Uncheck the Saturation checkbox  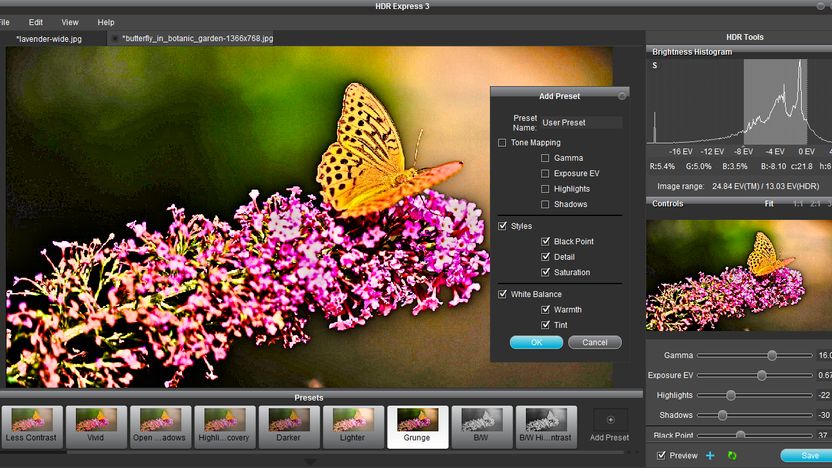(x=545, y=272)
